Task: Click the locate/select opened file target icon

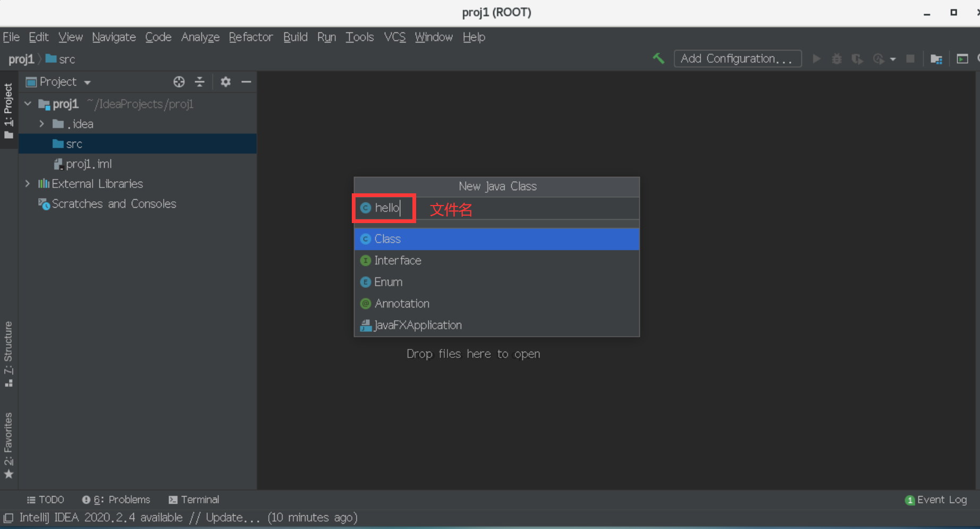Action: tap(179, 82)
